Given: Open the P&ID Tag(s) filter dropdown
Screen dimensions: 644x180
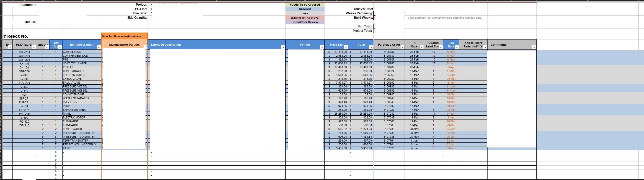Looking at the screenshot, I should click(x=34, y=47).
